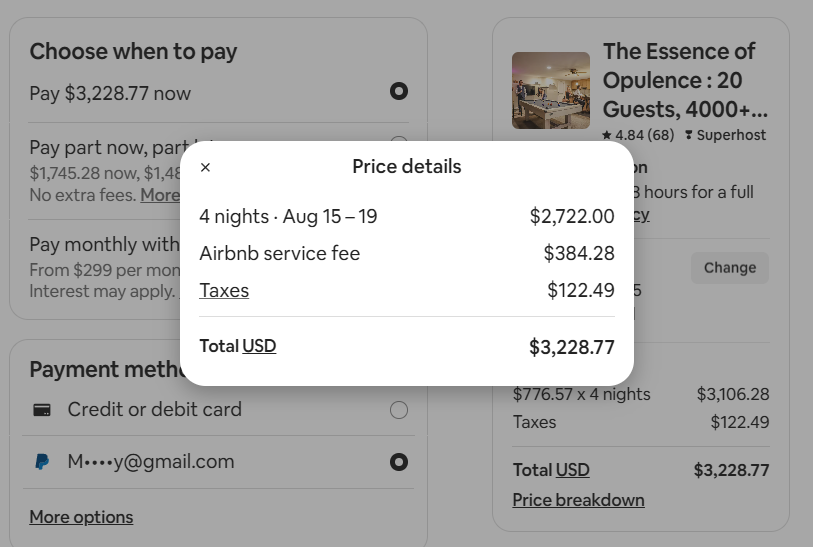Select the PayPal gmail account radio button
813x547 pixels.
[398, 462]
